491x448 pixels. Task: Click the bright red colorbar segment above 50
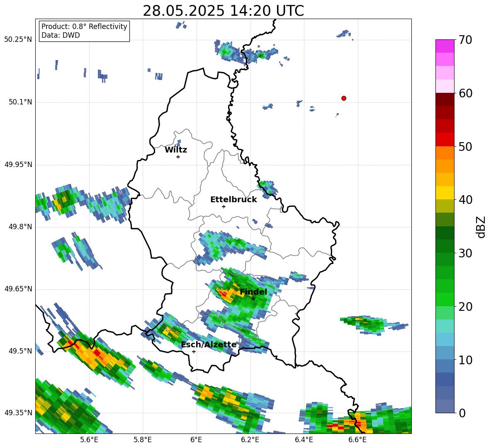[x=445, y=140]
